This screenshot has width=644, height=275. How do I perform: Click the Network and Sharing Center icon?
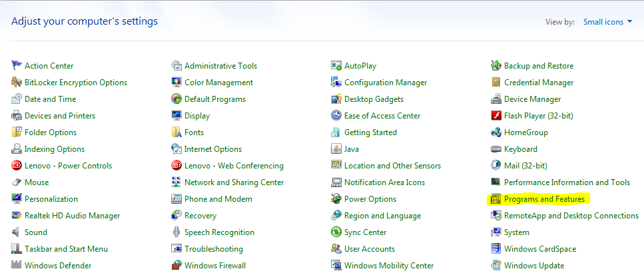(x=176, y=182)
